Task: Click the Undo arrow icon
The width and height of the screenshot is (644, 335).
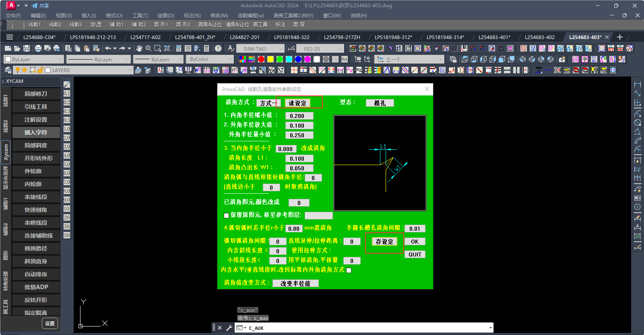Action: pos(108,48)
